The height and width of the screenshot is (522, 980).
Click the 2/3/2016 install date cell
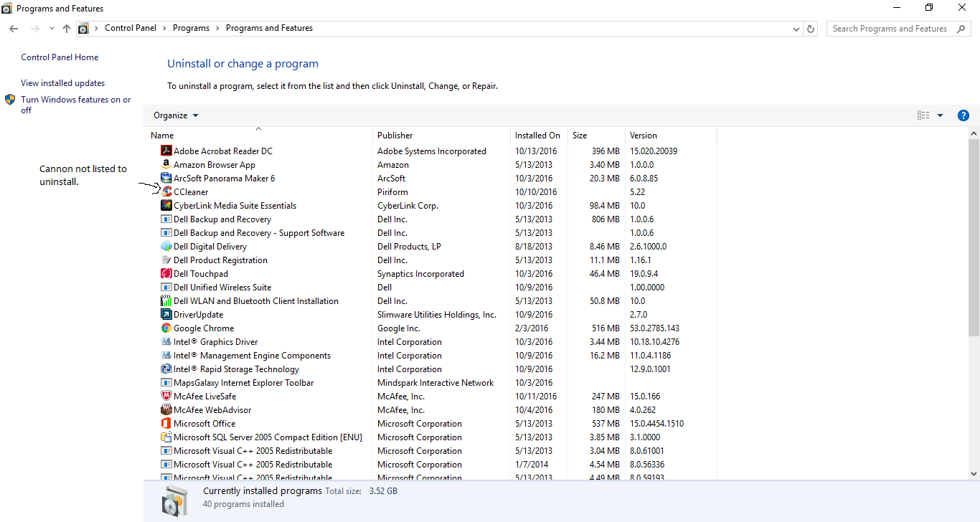coord(532,328)
